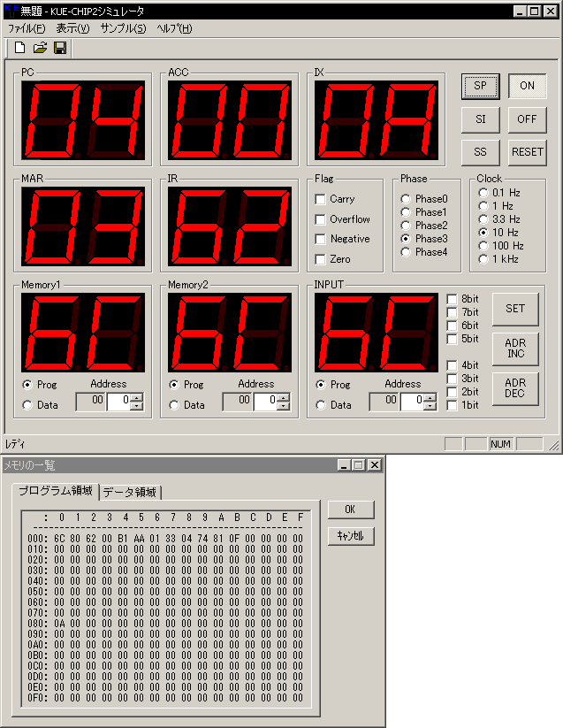The width and height of the screenshot is (563, 728).
Task: Click the SP button
Action: [x=481, y=86]
